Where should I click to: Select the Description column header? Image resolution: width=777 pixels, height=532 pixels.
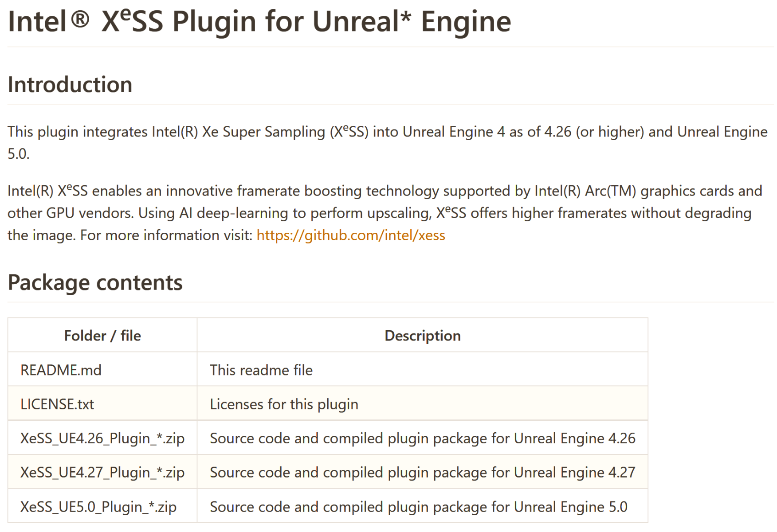click(422, 336)
